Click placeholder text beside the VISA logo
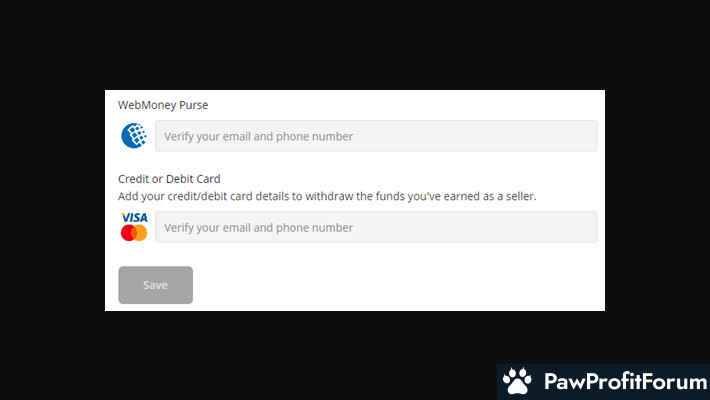Viewport: 710px width, 400px height. (x=258, y=227)
